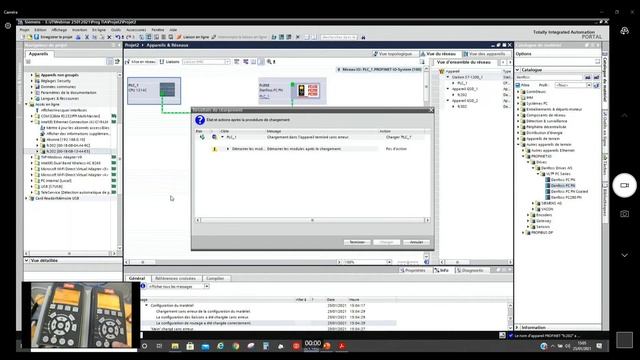Click the Delete X icon in toolbar
The image size is (640, 360).
coord(109,37)
